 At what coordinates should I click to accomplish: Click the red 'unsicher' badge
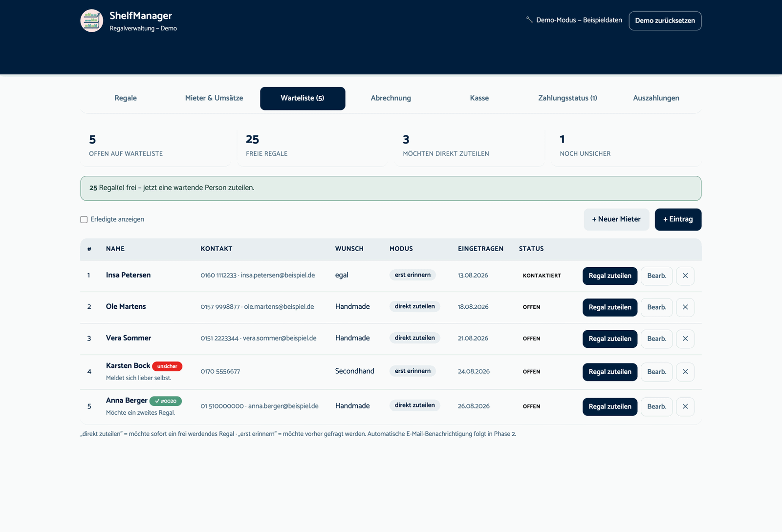point(167,366)
